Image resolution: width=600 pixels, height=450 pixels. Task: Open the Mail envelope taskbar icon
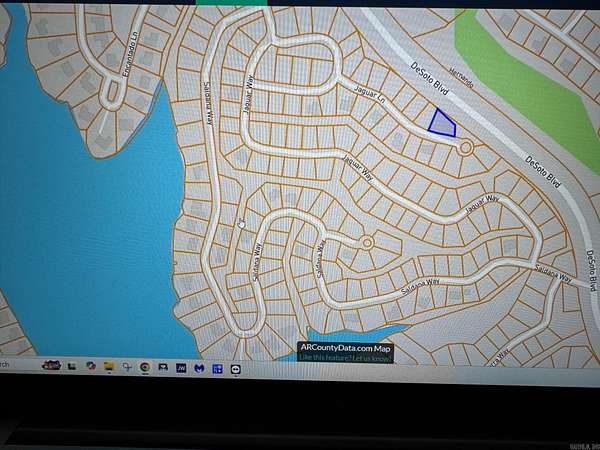[x=163, y=367]
